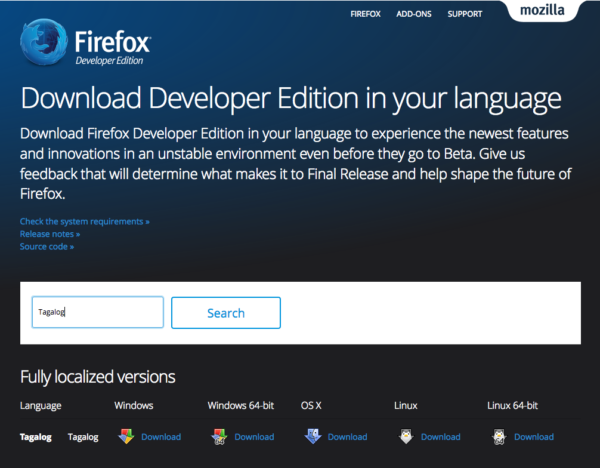This screenshot has width=600, height=468.
Task: Click the Language column header
Action: point(41,406)
